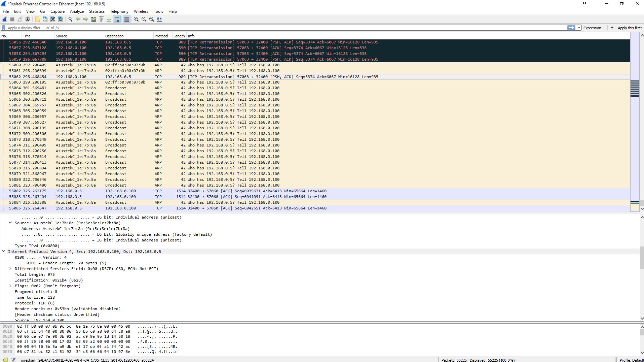Select the Time to live: 128 field
Viewport: 644px width, 362px height.
[x=35, y=297]
